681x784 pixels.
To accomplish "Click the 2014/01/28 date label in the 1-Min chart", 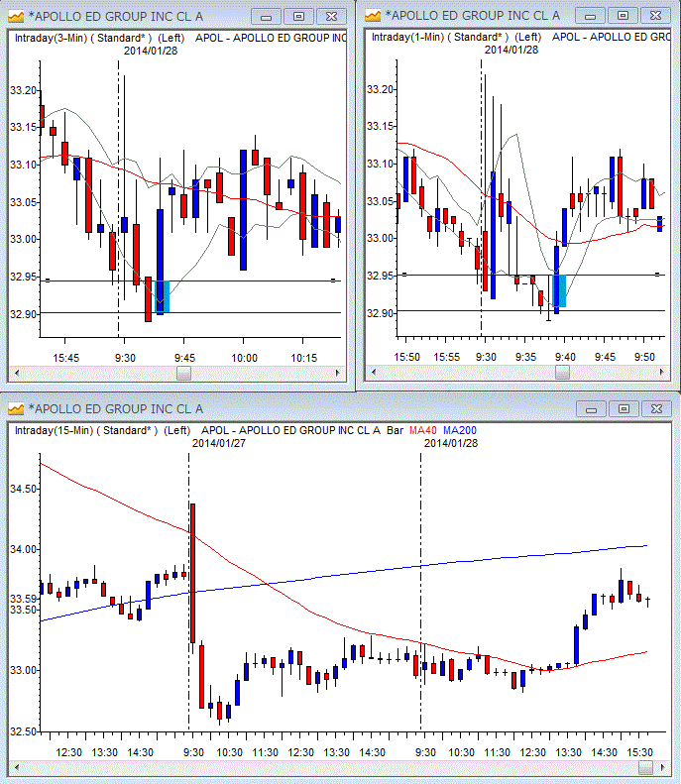I will pos(511,50).
